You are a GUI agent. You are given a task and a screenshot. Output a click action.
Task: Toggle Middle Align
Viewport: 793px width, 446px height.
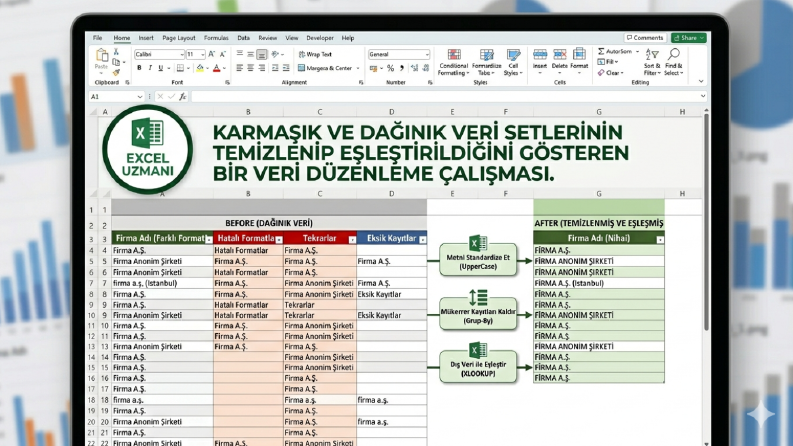250,54
